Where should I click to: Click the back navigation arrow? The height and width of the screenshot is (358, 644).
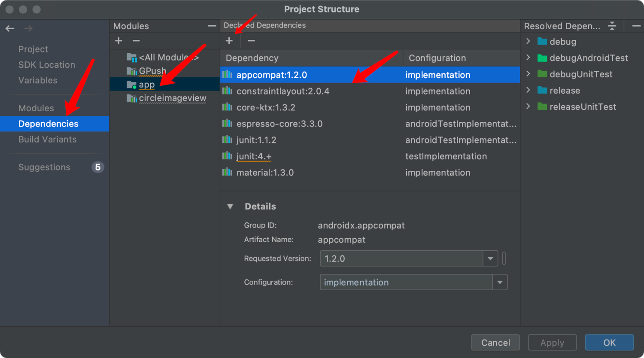(10, 29)
